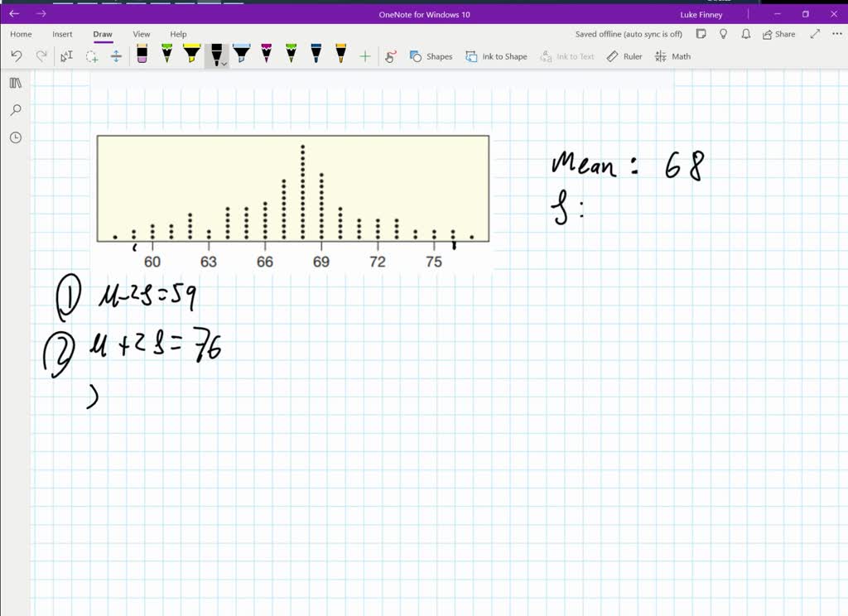Image resolution: width=848 pixels, height=616 pixels.
Task: Undo the last ink stroke
Action: [16, 56]
